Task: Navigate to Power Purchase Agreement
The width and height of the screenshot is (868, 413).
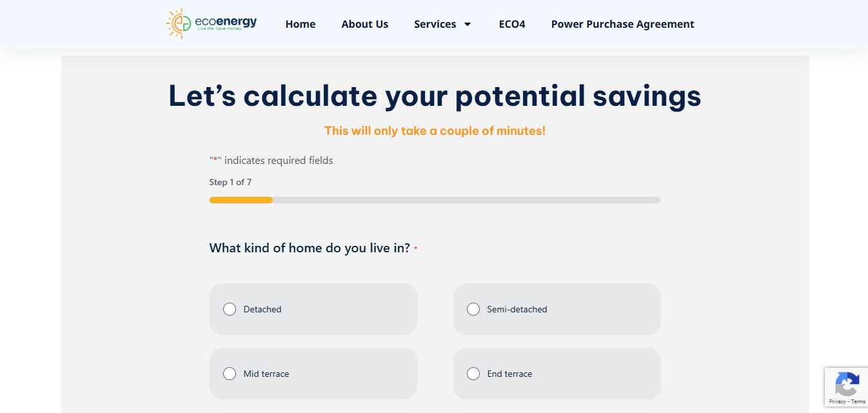Action: [622, 25]
